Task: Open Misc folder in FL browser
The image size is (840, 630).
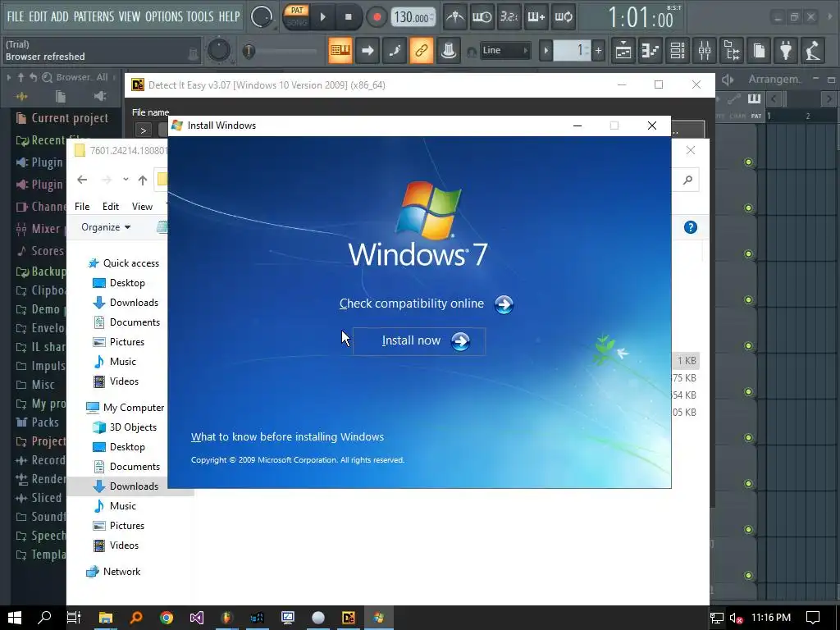Action: tap(35, 384)
